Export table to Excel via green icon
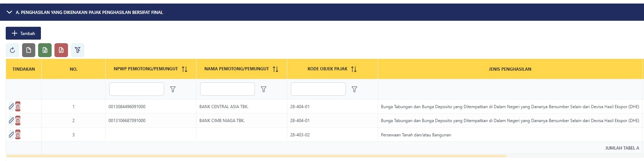This screenshot has width=644, height=161. [45, 50]
